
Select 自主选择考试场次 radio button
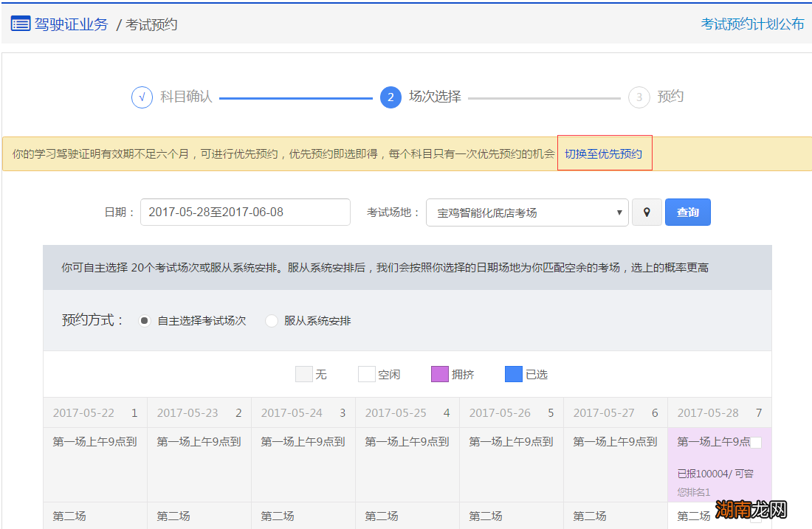coord(145,321)
